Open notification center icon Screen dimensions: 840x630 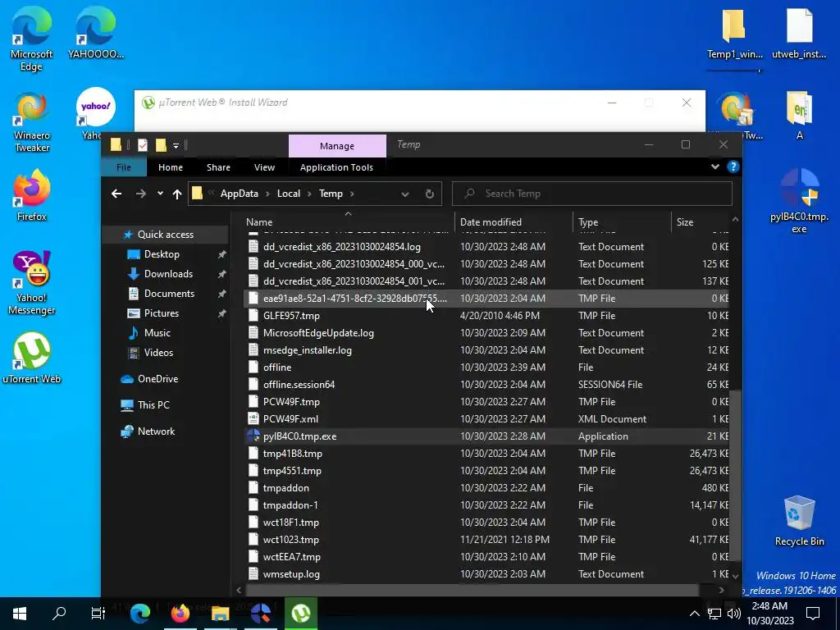pos(813,614)
